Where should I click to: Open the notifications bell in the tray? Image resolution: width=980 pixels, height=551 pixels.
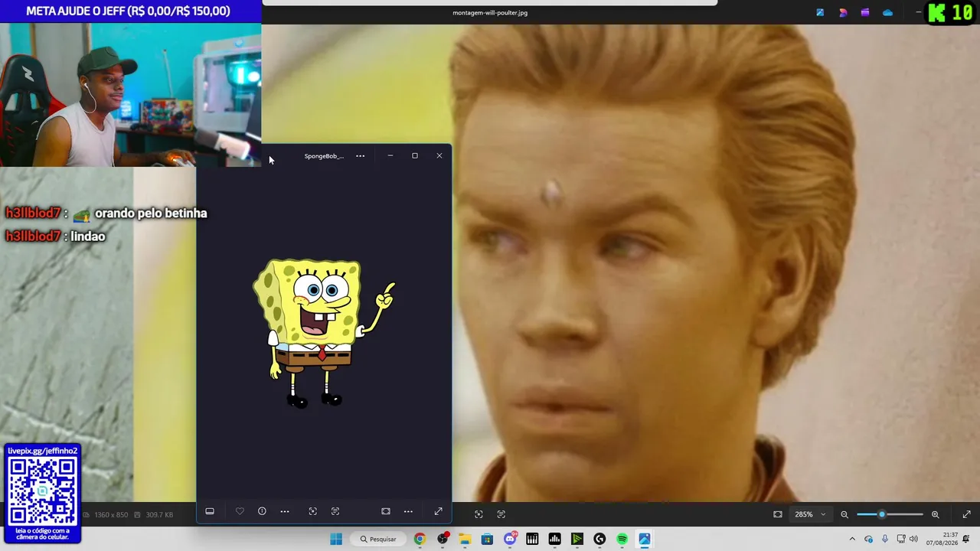[967, 539]
